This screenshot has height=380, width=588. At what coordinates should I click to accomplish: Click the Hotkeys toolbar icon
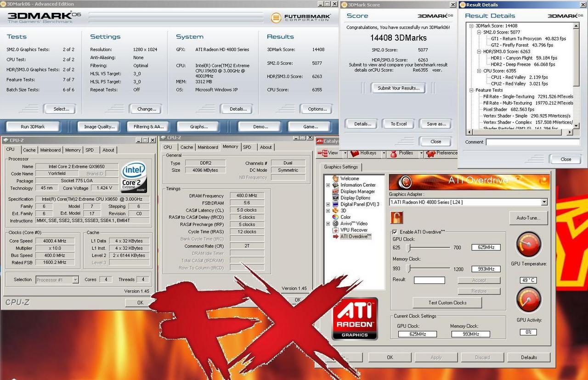pyautogui.click(x=355, y=153)
